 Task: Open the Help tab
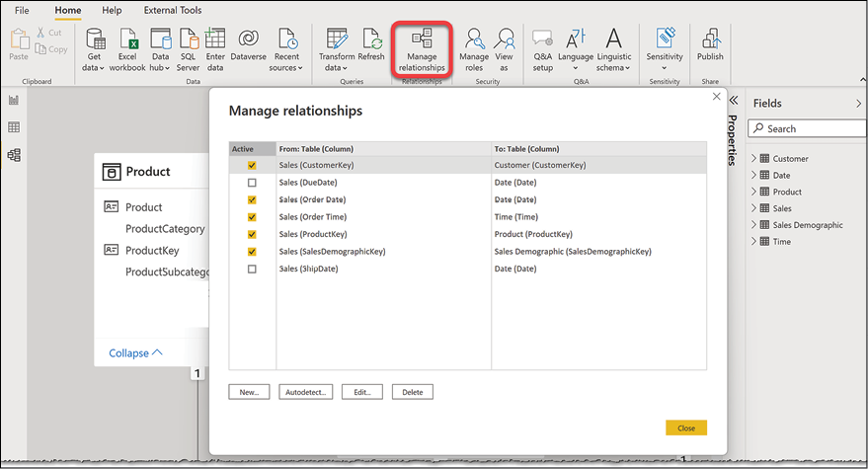tap(112, 10)
